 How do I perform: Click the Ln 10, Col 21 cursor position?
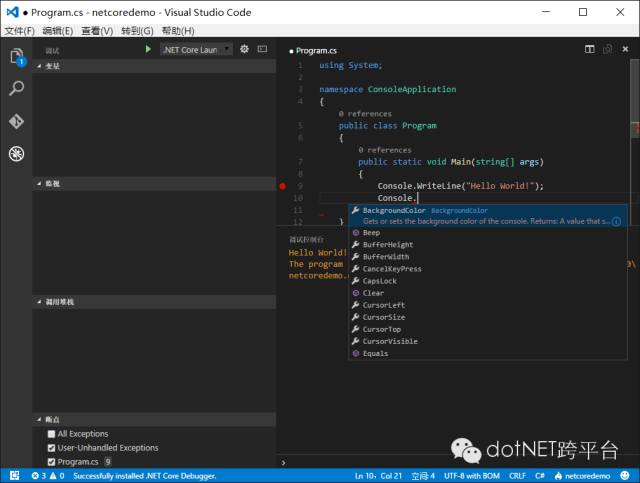pyautogui.click(x=378, y=476)
